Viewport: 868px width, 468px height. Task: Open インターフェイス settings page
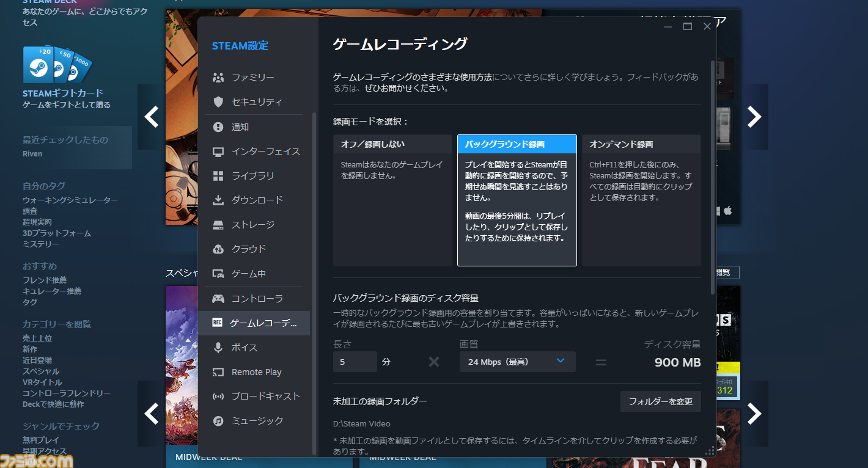click(254, 152)
